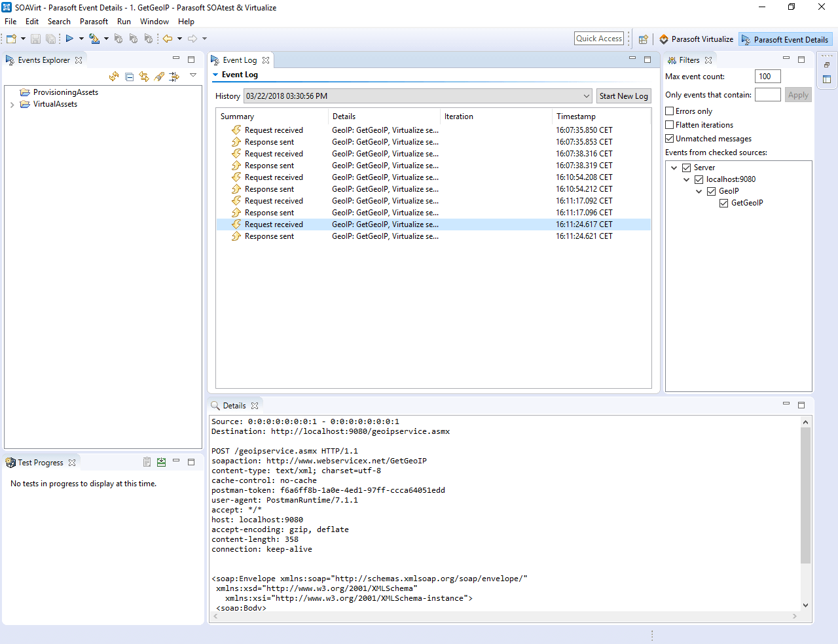Click the Details pane vertical scrollbar thumb

[805, 495]
